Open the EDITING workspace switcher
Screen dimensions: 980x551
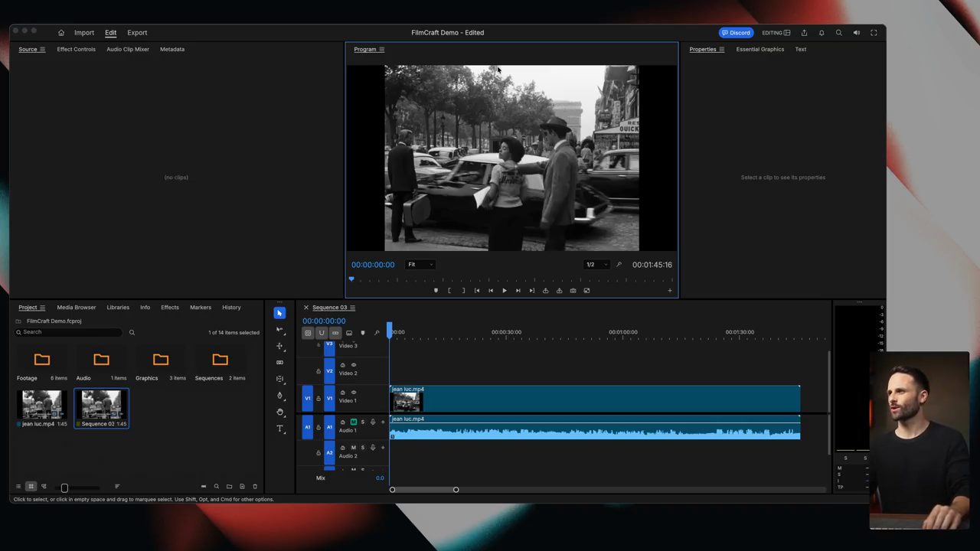tap(776, 33)
